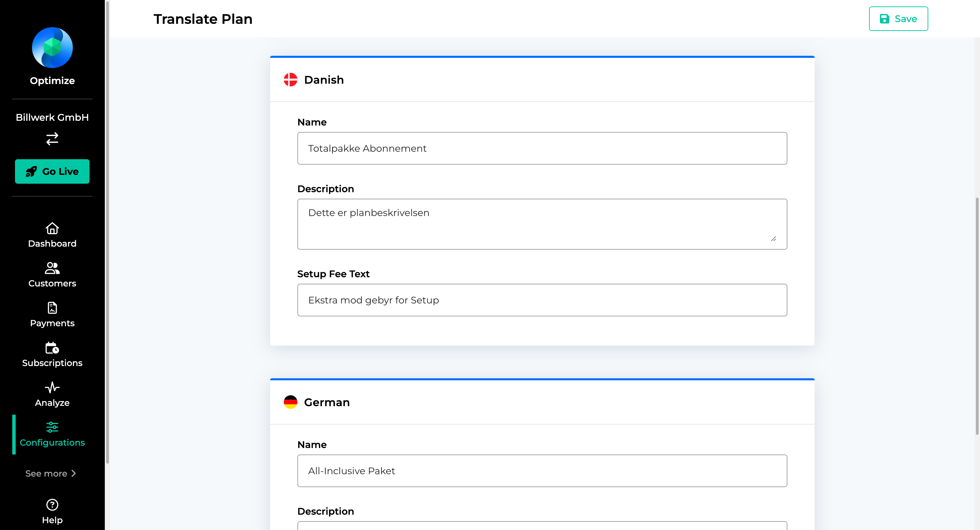This screenshot has height=530, width=980.
Task: Click the Dashboard home icon
Action: coord(52,228)
